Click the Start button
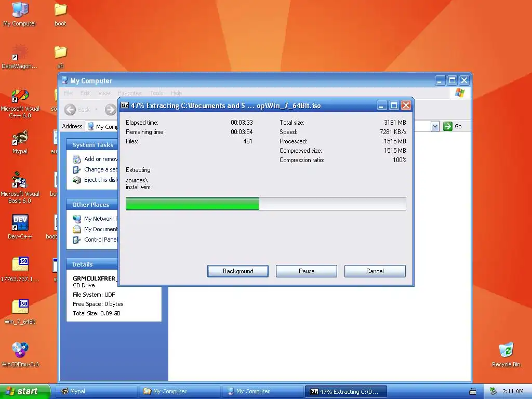 (24, 391)
